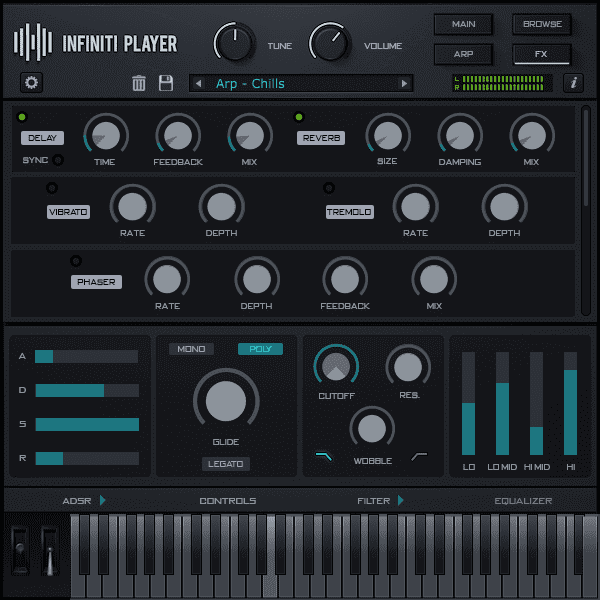
Task: Toggle the Legato button
Action: 226,464
